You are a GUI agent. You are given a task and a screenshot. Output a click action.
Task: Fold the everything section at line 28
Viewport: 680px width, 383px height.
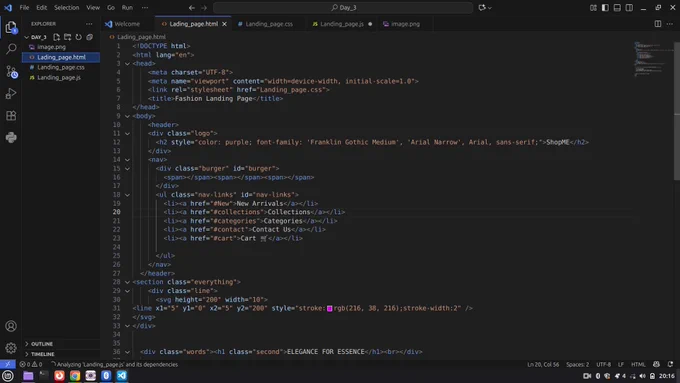point(127,282)
